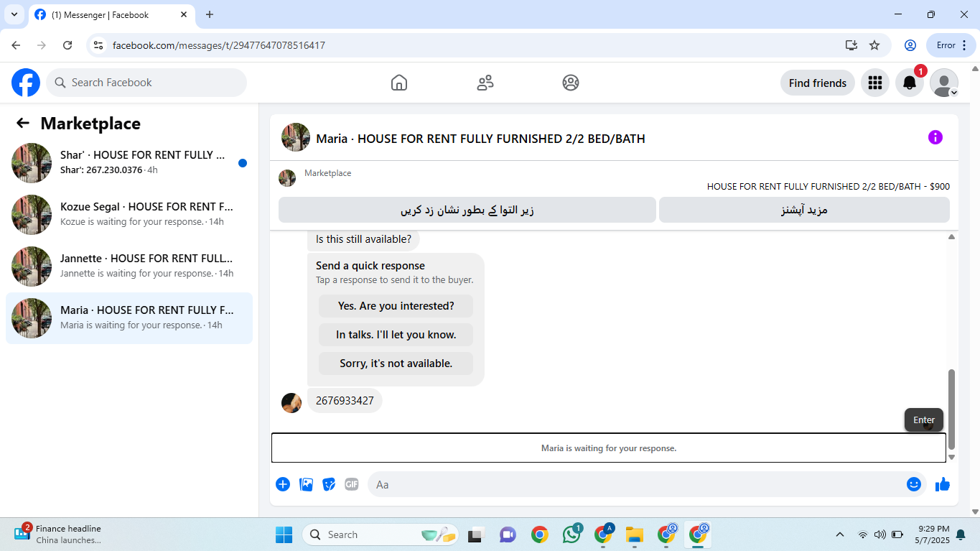
Task: Open the emoji picker in message box
Action: click(x=914, y=484)
